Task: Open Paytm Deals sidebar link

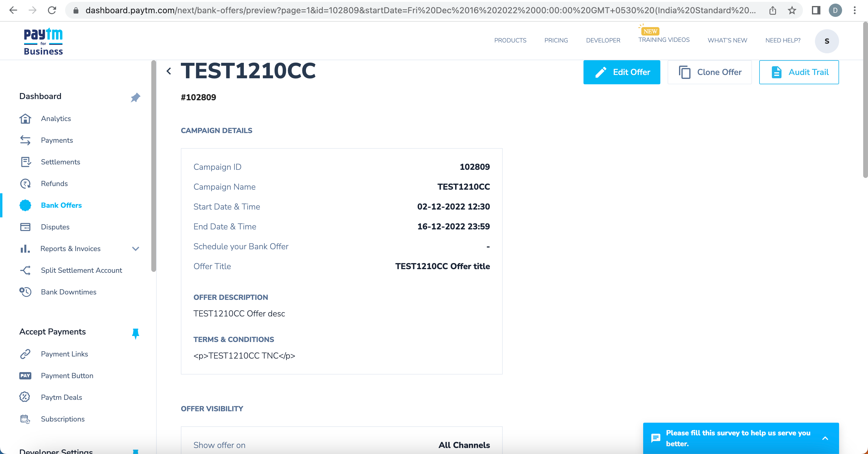Action: (x=61, y=397)
